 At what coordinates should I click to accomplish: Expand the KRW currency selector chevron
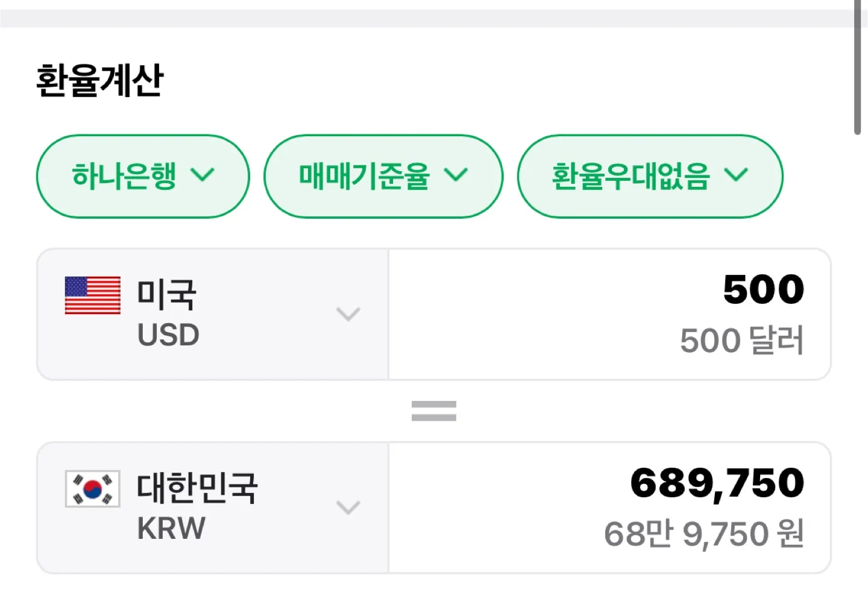pos(348,508)
